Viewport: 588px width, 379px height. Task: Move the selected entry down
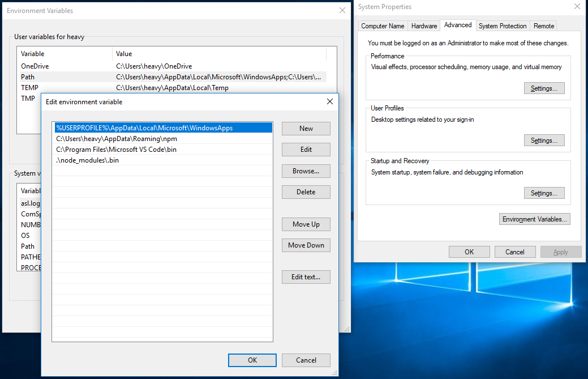(x=306, y=245)
